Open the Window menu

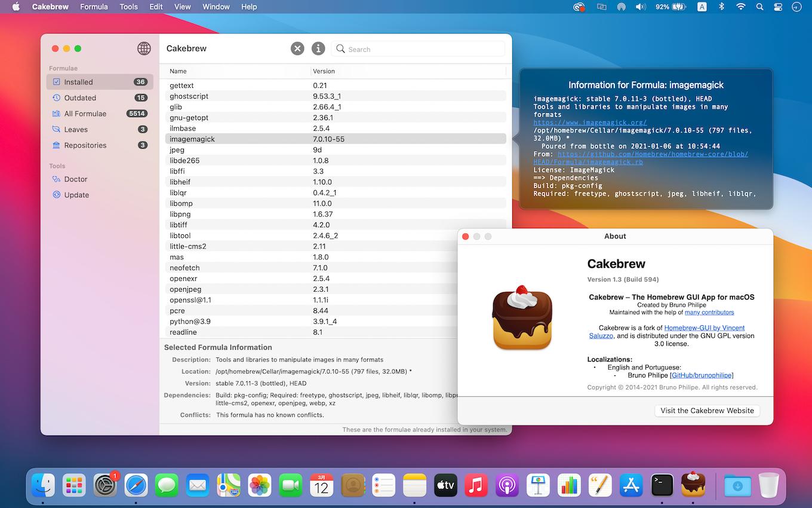(x=216, y=7)
